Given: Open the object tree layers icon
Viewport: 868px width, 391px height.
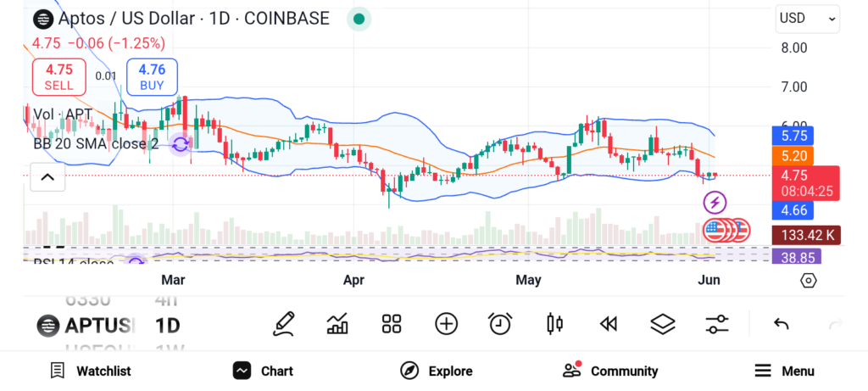Looking at the screenshot, I should pos(663,324).
